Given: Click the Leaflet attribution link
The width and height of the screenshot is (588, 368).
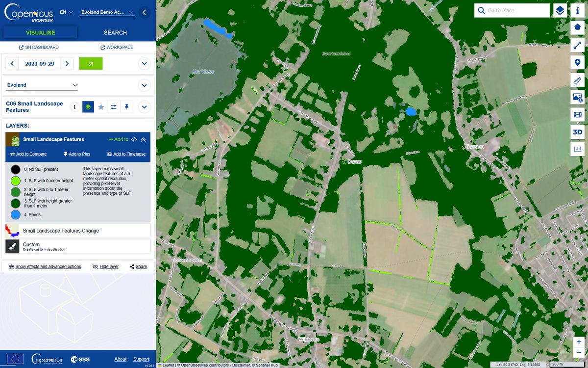Looking at the screenshot, I should (168, 365).
